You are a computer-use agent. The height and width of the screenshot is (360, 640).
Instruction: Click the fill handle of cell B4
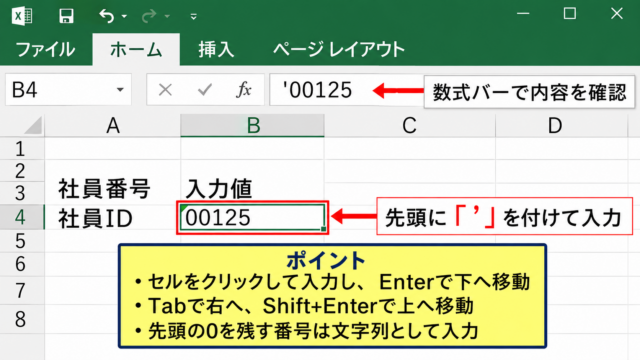point(323,229)
